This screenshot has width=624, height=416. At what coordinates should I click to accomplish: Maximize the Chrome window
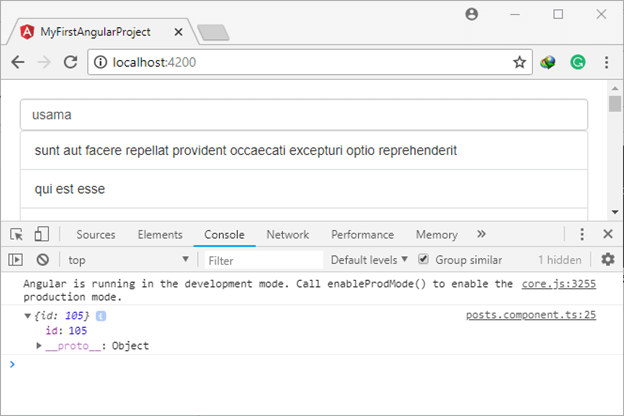tap(558, 14)
